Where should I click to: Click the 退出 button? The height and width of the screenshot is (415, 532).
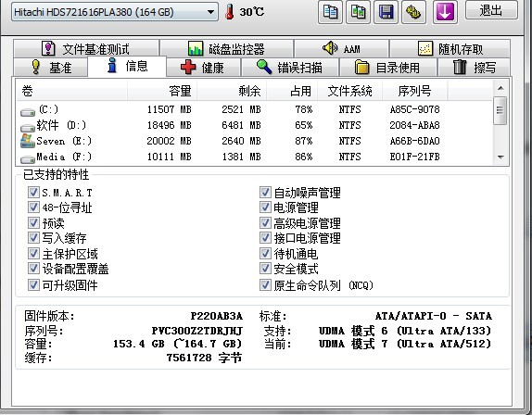[491, 10]
